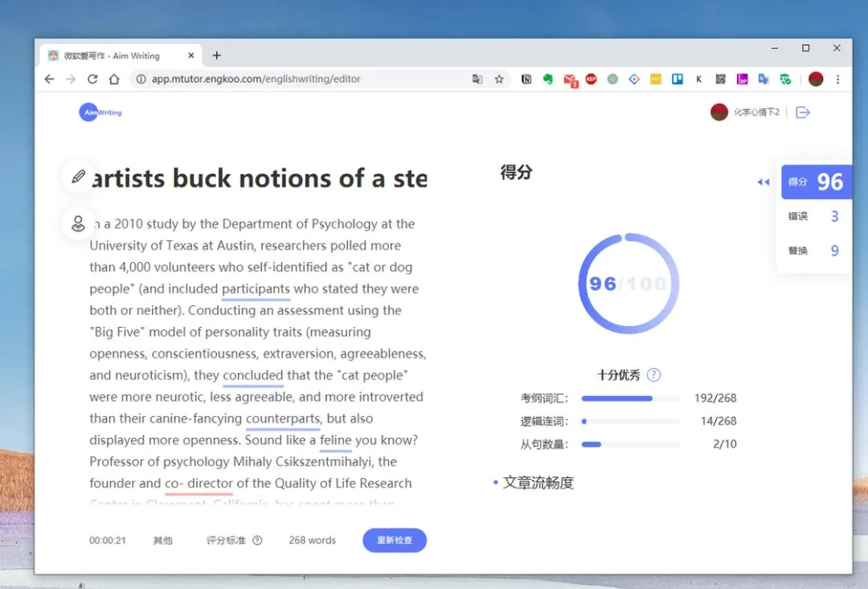Go back with the browser back arrow

tap(49, 80)
